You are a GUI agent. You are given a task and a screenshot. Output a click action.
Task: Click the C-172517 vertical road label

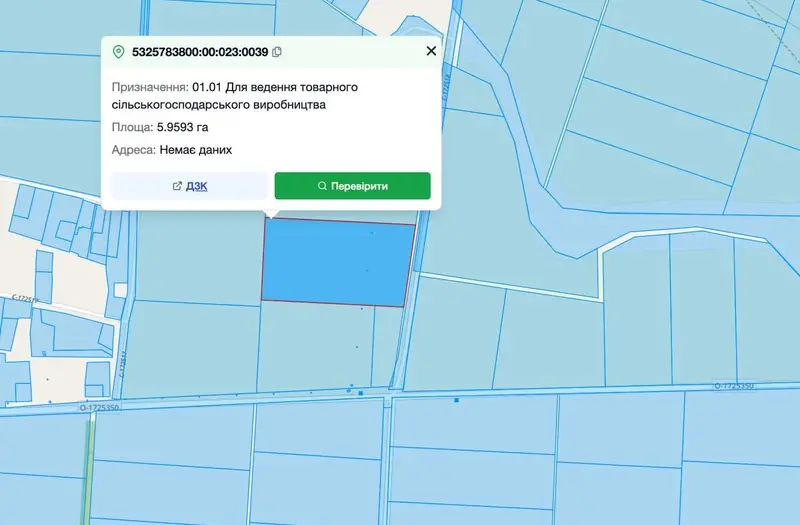(x=123, y=364)
